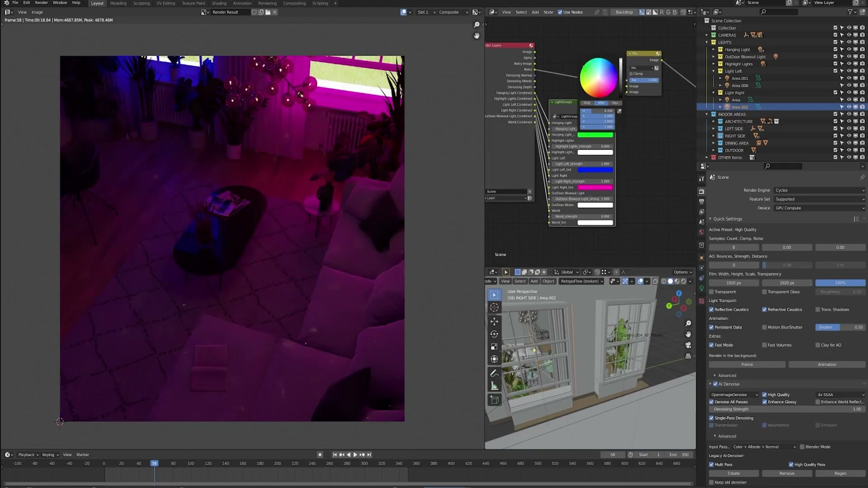868x488 pixels.
Task: Open the OpenImageDenoise dropdown
Action: coord(734,395)
